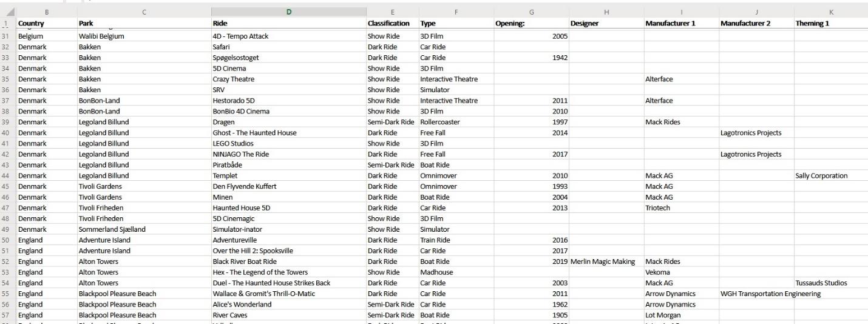This screenshot has height=324, width=868.
Task: Select the 1942 opening year cell
Action: tap(532, 58)
